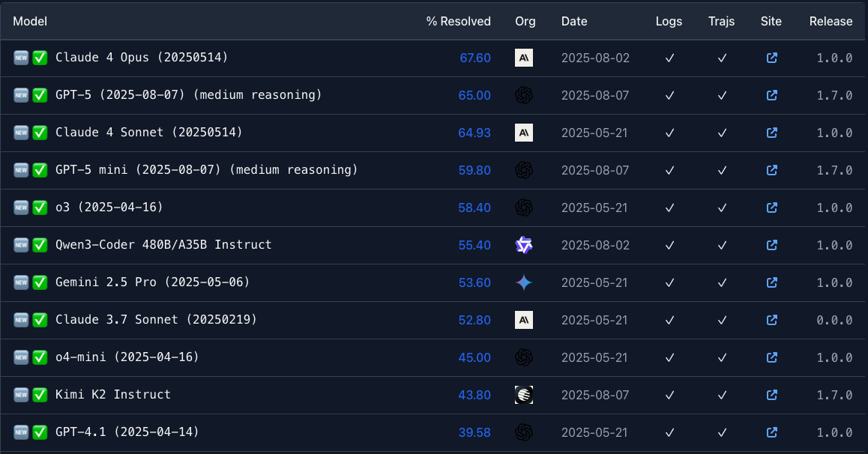Click the green verified checkmark beside Claude 4 Opus
Screen dimensions: 868x454
[40, 58]
